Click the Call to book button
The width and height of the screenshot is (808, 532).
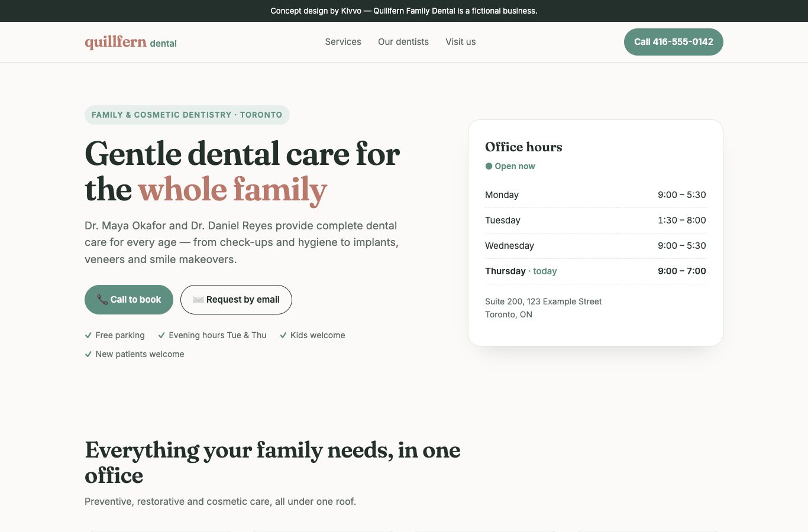point(129,300)
